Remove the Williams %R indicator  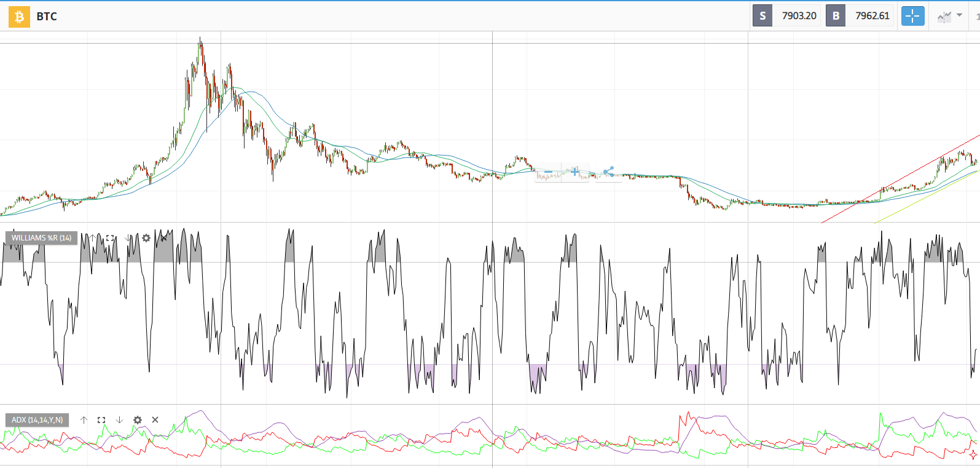point(164,238)
